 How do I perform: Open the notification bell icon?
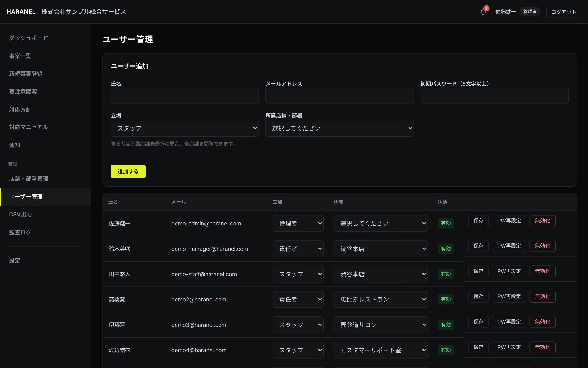(483, 12)
